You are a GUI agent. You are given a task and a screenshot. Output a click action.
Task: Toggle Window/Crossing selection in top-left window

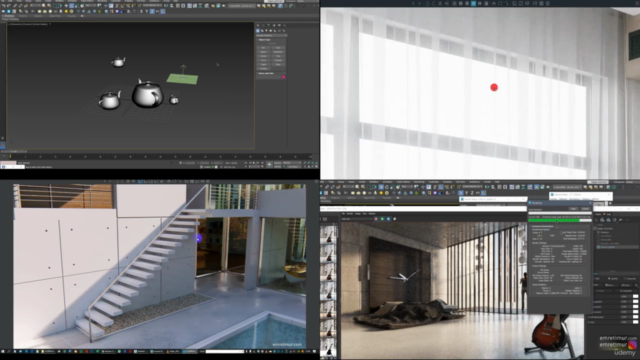[60, 5]
